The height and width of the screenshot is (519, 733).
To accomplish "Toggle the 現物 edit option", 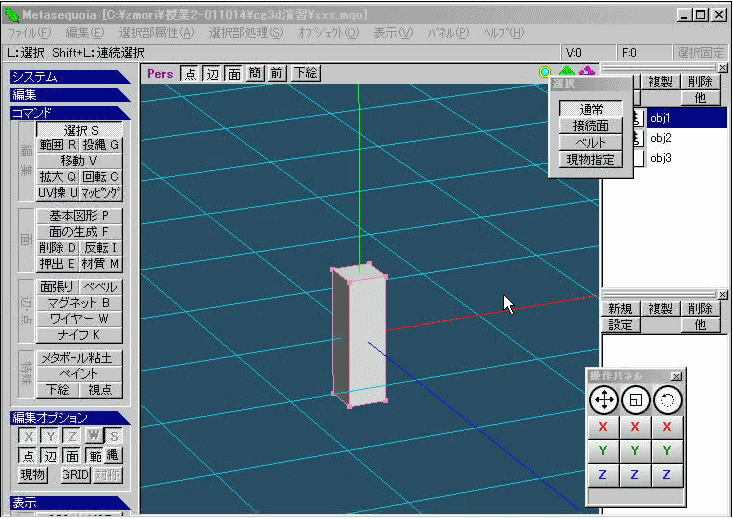I will click(32, 475).
